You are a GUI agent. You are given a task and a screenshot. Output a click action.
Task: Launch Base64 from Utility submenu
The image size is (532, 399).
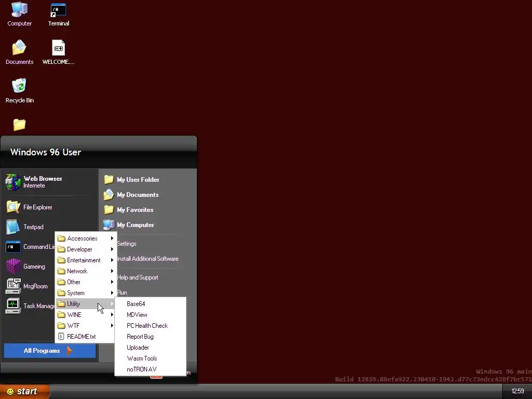click(151, 303)
